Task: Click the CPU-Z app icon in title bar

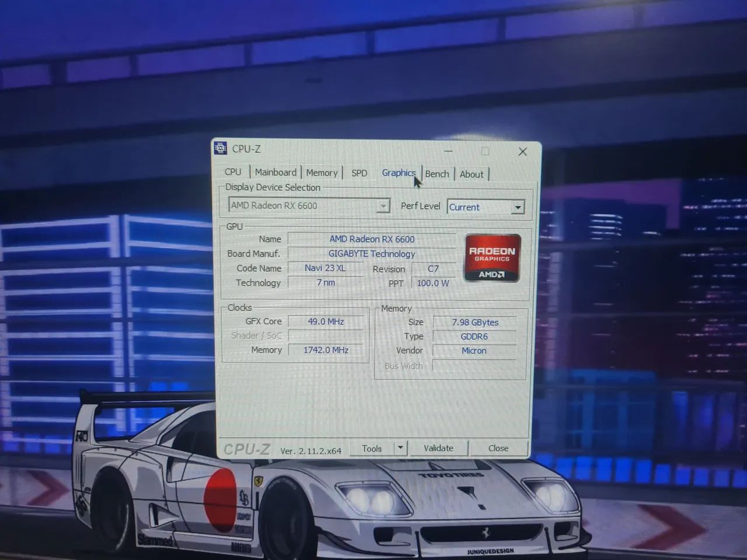Action: pos(221,149)
